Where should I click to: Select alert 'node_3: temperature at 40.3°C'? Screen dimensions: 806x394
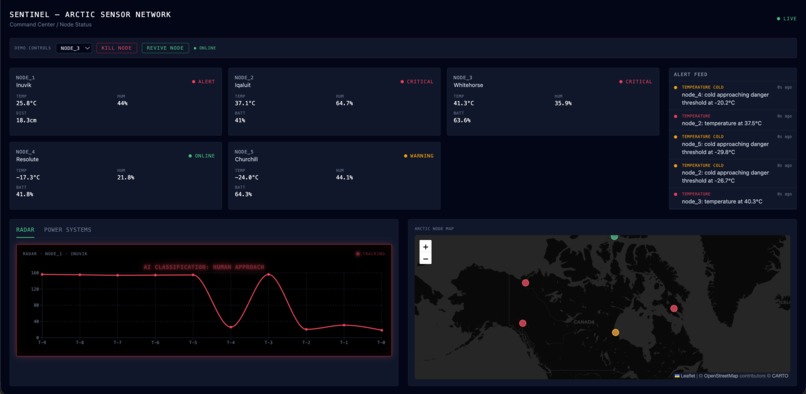732,198
